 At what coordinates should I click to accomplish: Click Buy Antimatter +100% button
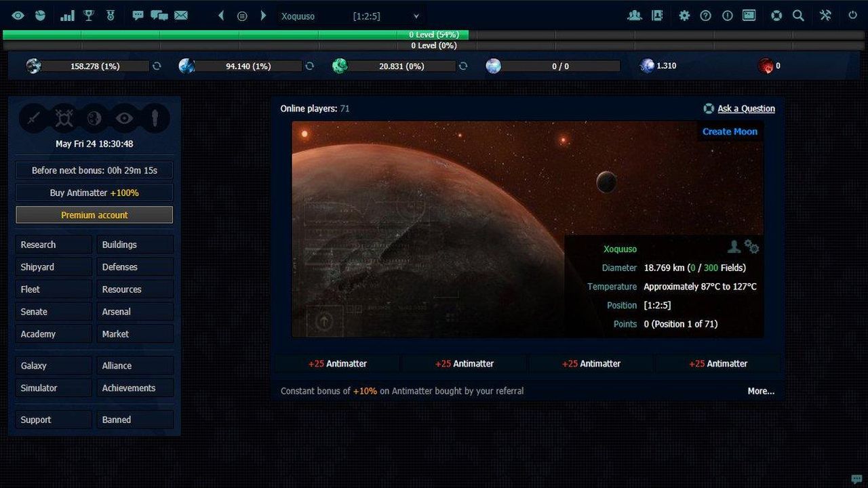click(x=94, y=192)
